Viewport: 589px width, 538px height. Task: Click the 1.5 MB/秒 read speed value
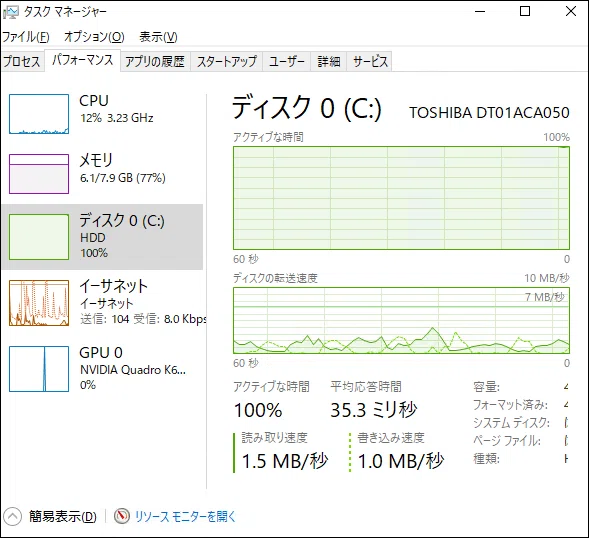pos(285,461)
